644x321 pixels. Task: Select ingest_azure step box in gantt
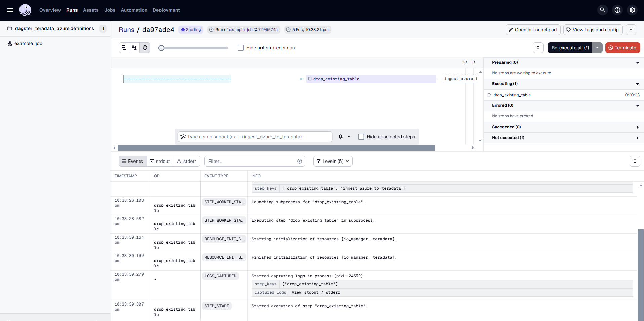coord(460,79)
